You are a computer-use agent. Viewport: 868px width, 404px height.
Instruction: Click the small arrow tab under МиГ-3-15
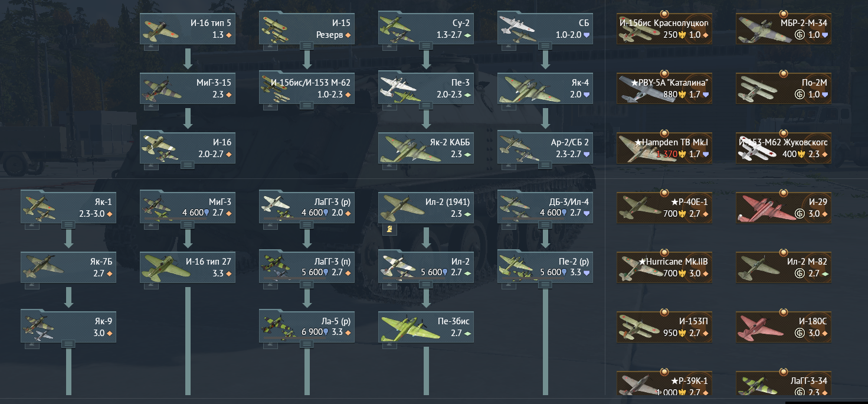[150, 106]
